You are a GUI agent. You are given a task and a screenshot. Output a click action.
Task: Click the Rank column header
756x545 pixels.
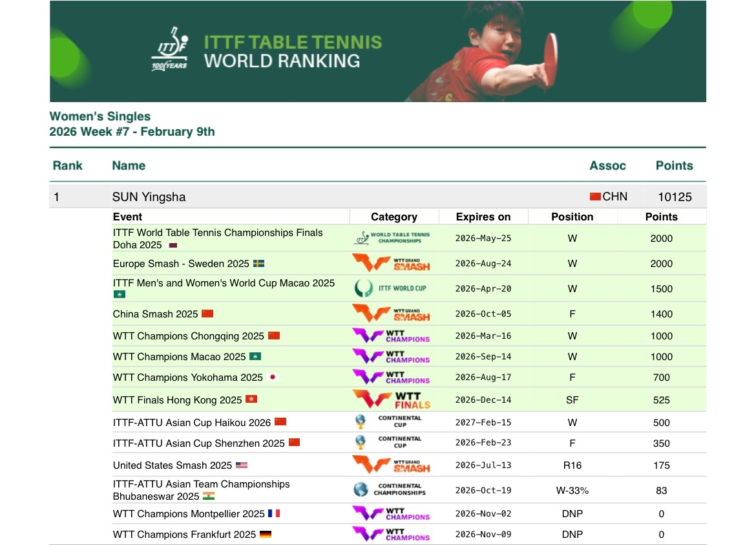click(x=67, y=166)
